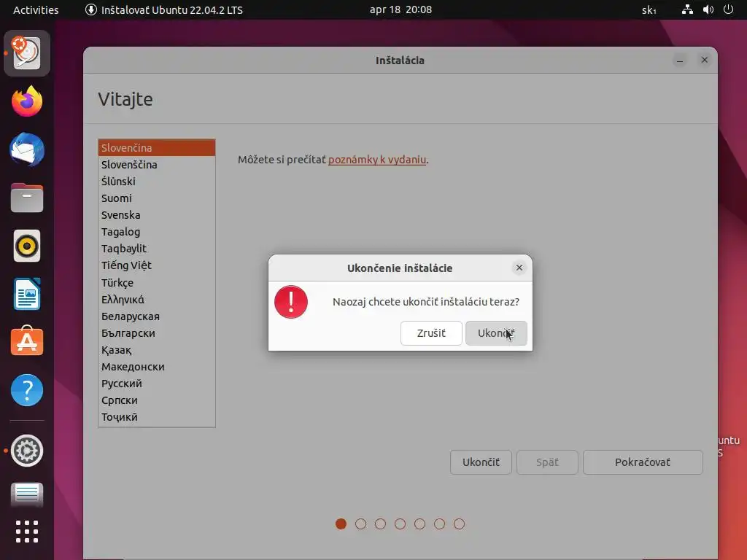Select Suomi language
The height and width of the screenshot is (560, 747).
157,198
